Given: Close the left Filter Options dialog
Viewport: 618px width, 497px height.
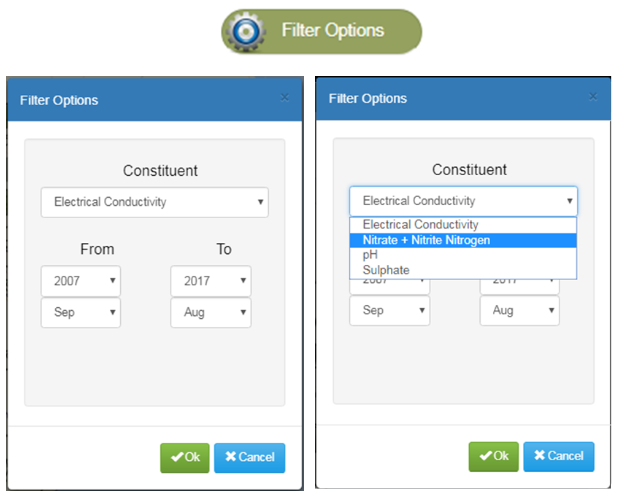Looking at the screenshot, I should 285,98.
